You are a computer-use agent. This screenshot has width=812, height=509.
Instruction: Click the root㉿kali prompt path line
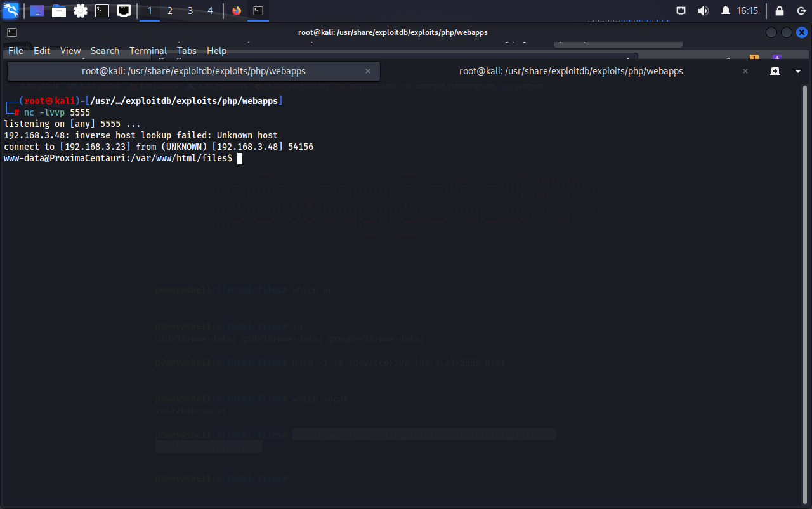[x=143, y=101]
